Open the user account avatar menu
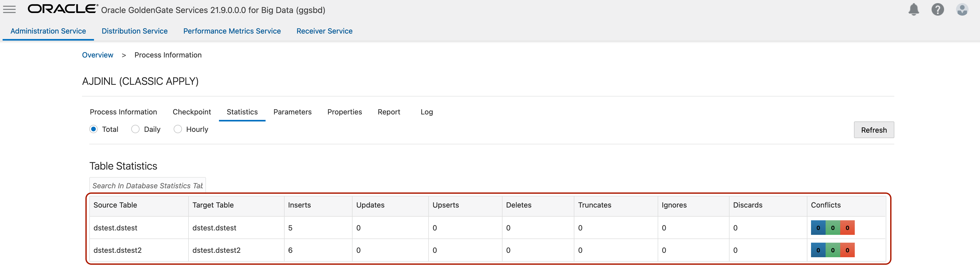 tap(962, 10)
